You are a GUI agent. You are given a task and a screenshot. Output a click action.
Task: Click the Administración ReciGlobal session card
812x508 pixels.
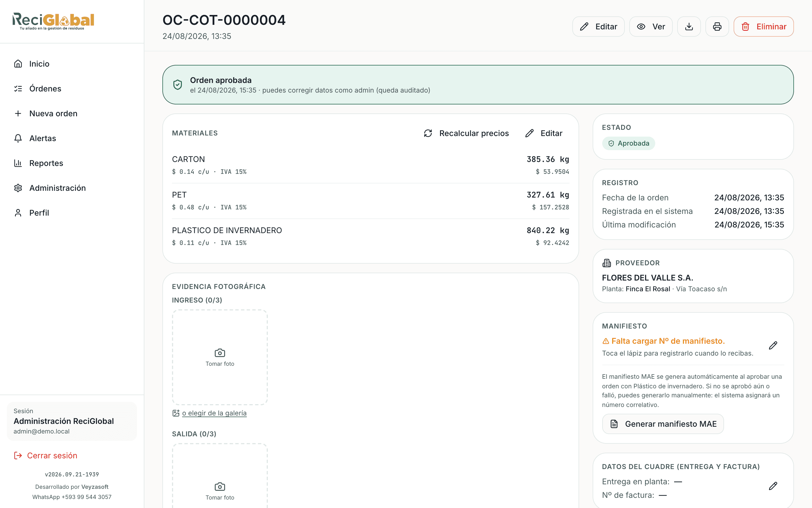pos(72,421)
